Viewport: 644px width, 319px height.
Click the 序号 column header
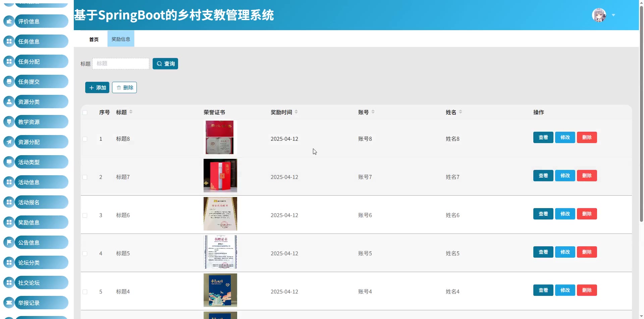tap(105, 113)
